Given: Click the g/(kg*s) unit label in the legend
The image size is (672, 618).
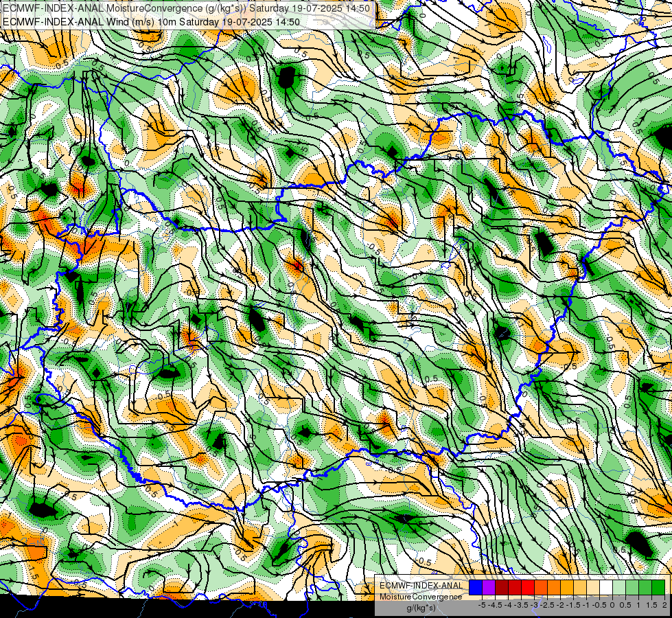Looking at the screenshot, I should [x=421, y=608].
